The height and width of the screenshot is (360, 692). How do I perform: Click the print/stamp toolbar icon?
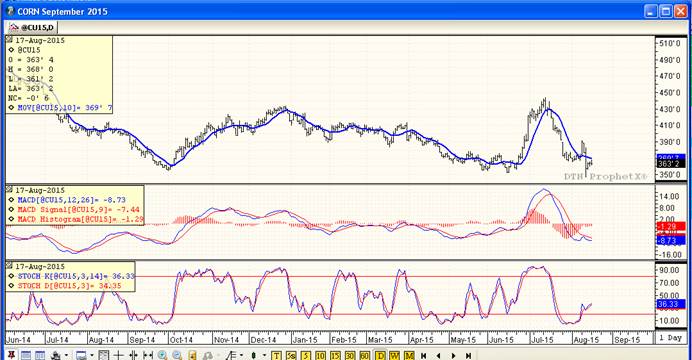(x=56, y=356)
